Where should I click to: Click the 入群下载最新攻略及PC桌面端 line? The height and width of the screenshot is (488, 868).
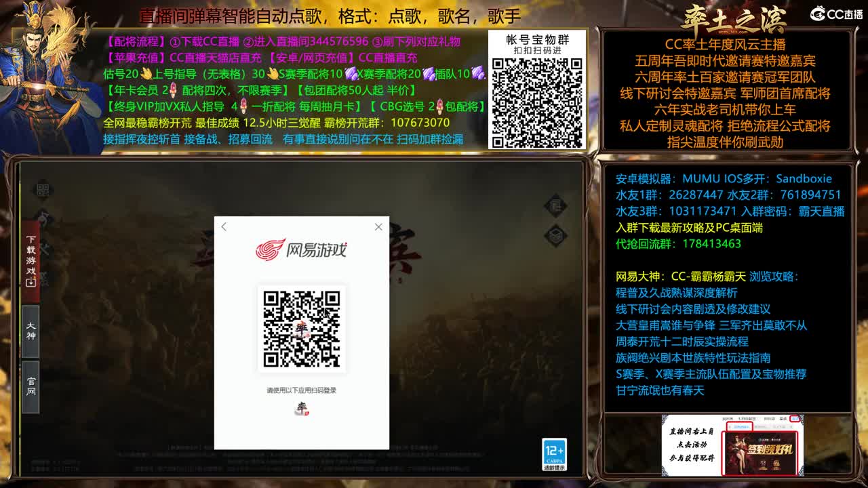click(689, 228)
